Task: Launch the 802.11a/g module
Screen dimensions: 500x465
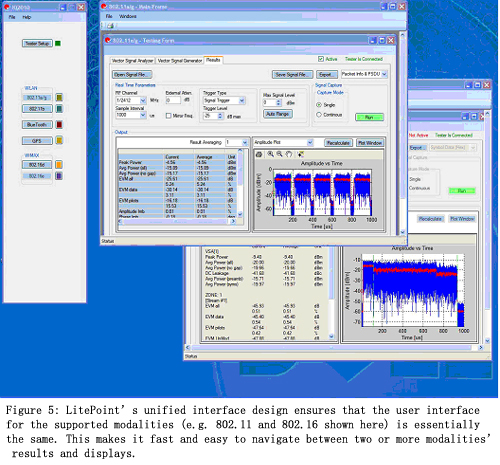Action: tap(37, 97)
